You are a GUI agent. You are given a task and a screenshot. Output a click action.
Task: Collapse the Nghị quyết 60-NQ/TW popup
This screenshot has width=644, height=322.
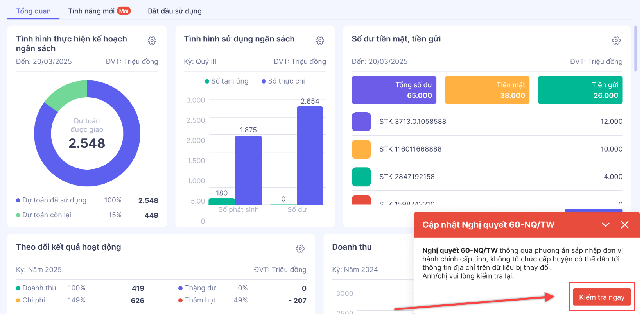606,225
